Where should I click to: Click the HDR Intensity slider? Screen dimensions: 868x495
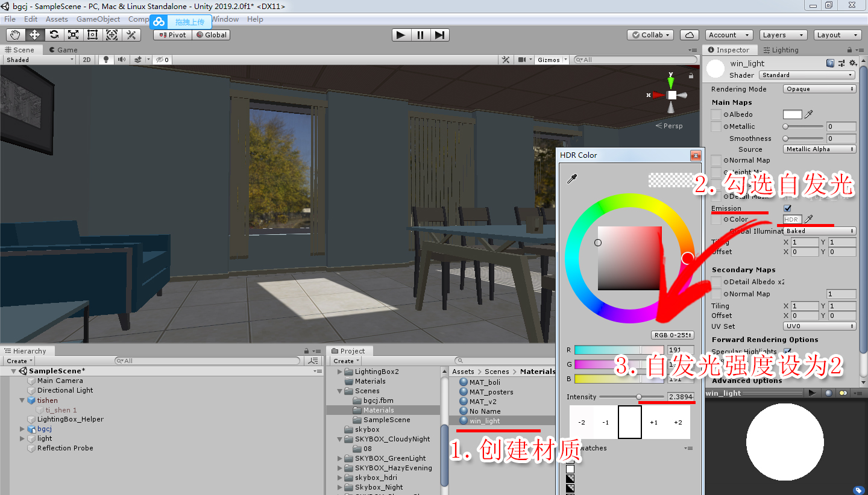[x=631, y=397]
